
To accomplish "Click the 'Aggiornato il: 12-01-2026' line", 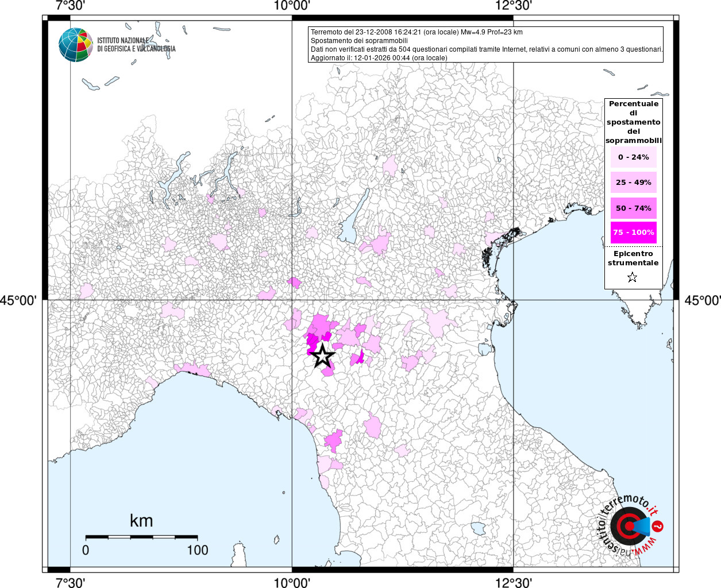I will click(x=379, y=58).
